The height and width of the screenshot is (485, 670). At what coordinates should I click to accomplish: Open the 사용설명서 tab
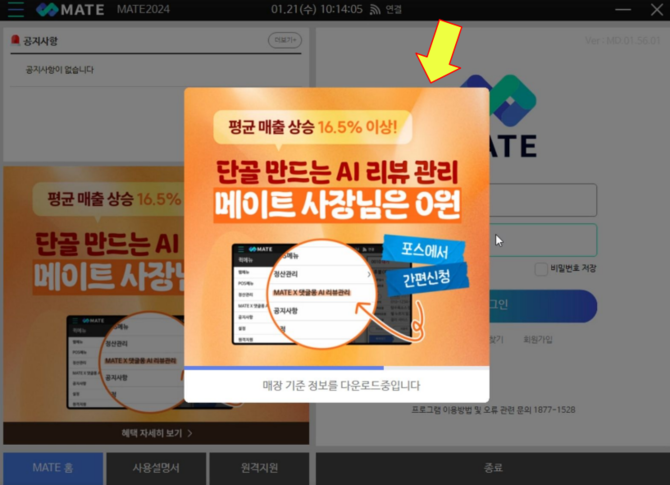(156, 467)
